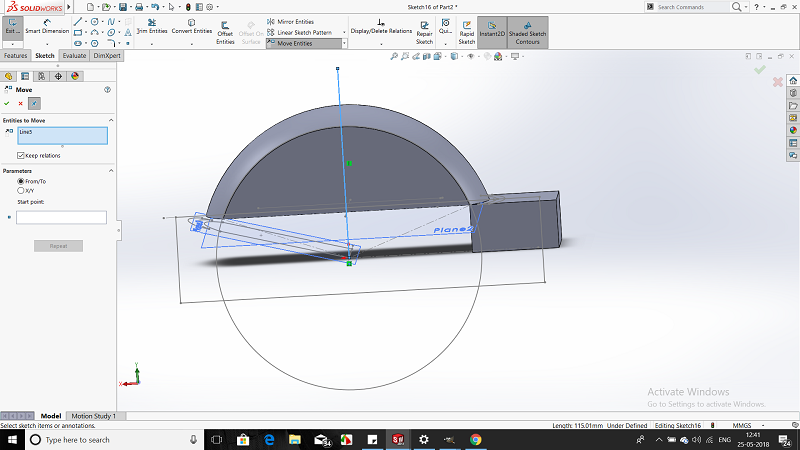Viewport: 800px width, 450px height.
Task: Click the Start point input field
Action: tap(61, 217)
